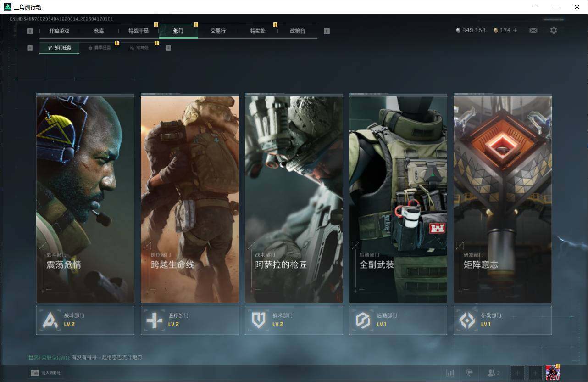Select the 部门 tab
The width and height of the screenshot is (588, 382).
pyautogui.click(x=178, y=31)
